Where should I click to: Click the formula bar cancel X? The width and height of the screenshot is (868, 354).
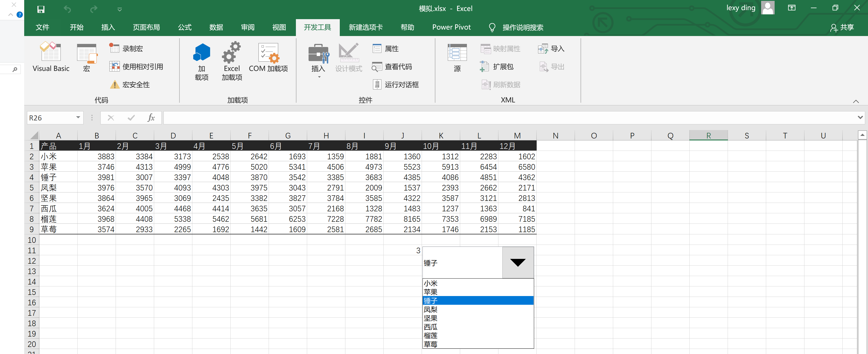[111, 118]
